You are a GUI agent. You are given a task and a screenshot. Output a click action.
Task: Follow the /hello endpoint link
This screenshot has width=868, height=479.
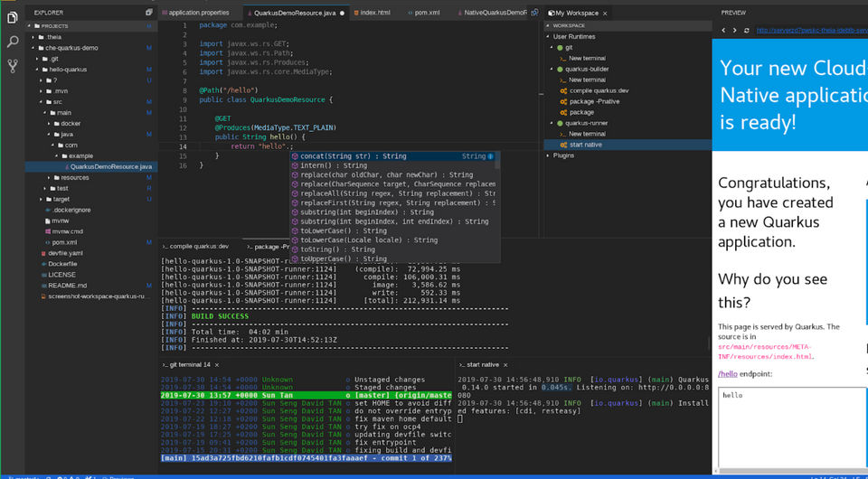[x=727, y=374]
